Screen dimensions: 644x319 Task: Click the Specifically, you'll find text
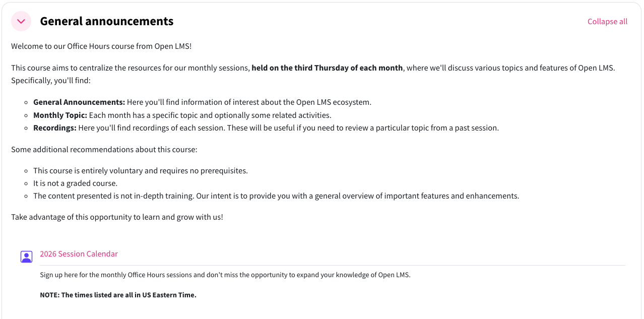tap(51, 81)
